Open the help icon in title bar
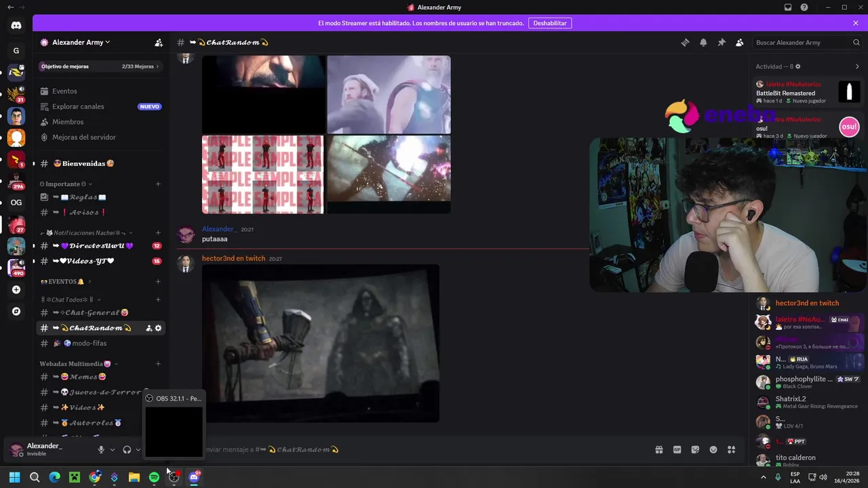868x488 pixels. [x=804, y=7]
